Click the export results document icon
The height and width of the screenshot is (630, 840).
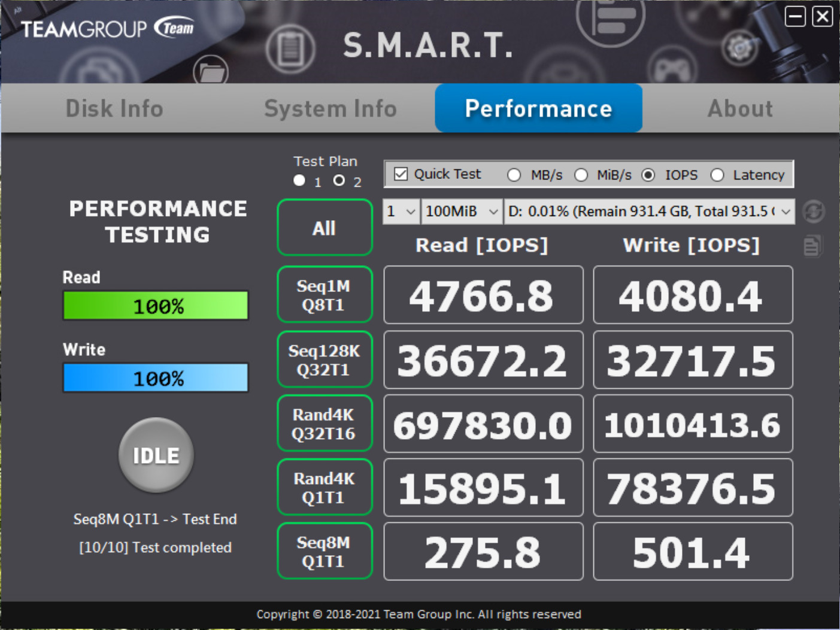(812, 246)
